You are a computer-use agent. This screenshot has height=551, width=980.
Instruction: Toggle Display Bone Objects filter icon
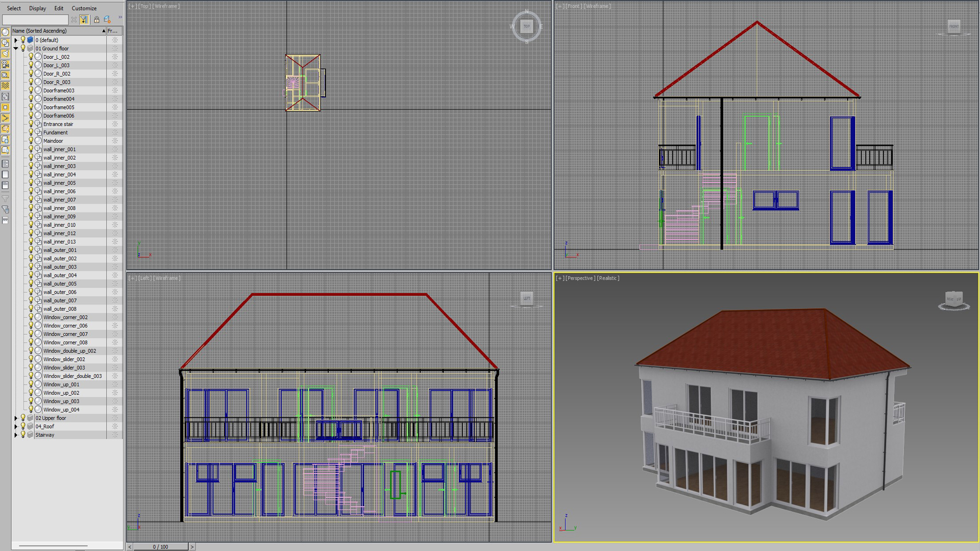click(5, 118)
